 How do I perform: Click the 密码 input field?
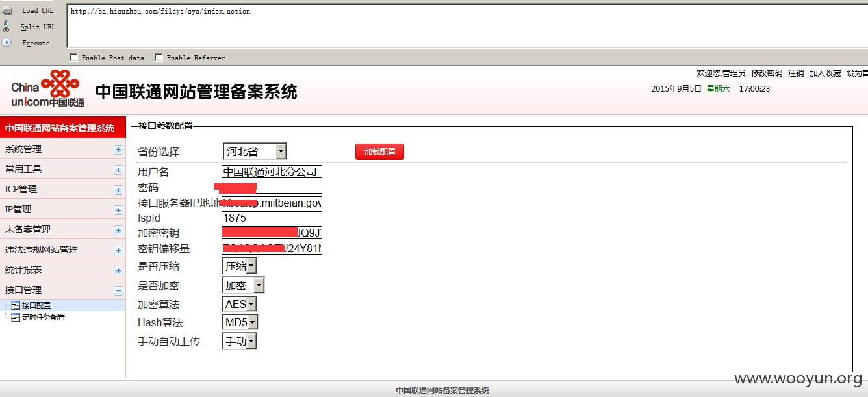click(x=272, y=187)
